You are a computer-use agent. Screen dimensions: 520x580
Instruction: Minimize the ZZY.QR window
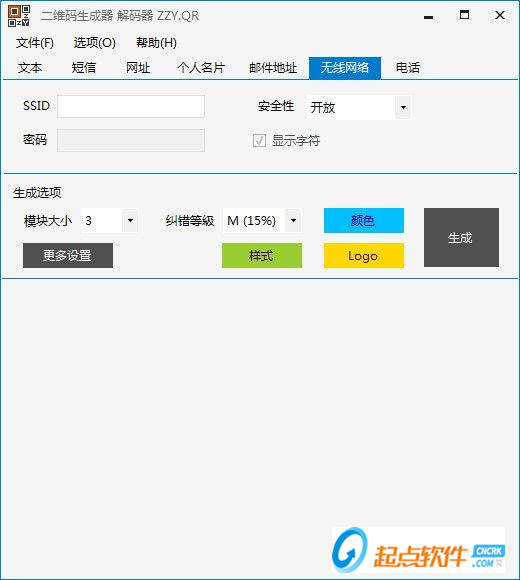429,16
